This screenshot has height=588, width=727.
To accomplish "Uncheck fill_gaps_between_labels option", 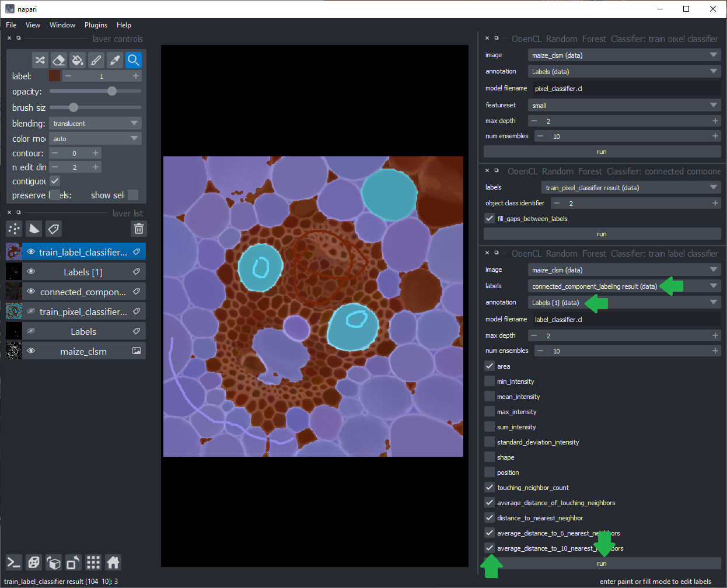I will tap(490, 219).
